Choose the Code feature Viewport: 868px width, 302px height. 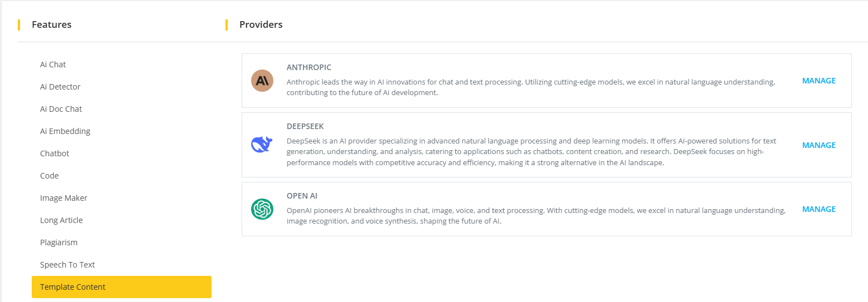[50, 176]
